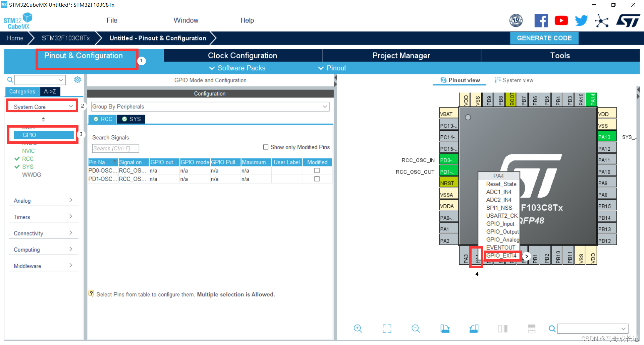
Task: Open the ST Facebook page icon
Action: (541, 21)
